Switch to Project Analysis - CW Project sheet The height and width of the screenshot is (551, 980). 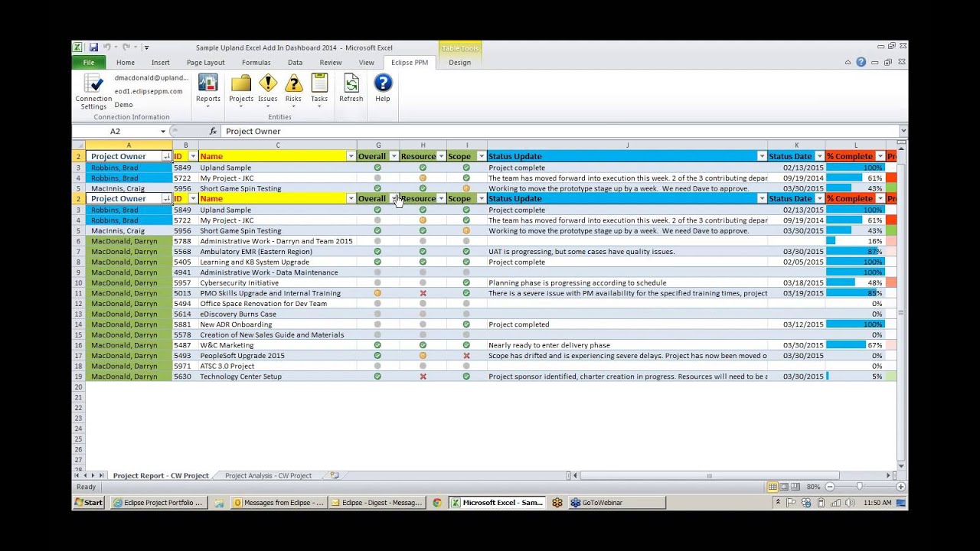pyautogui.click(x=268, y=475)
